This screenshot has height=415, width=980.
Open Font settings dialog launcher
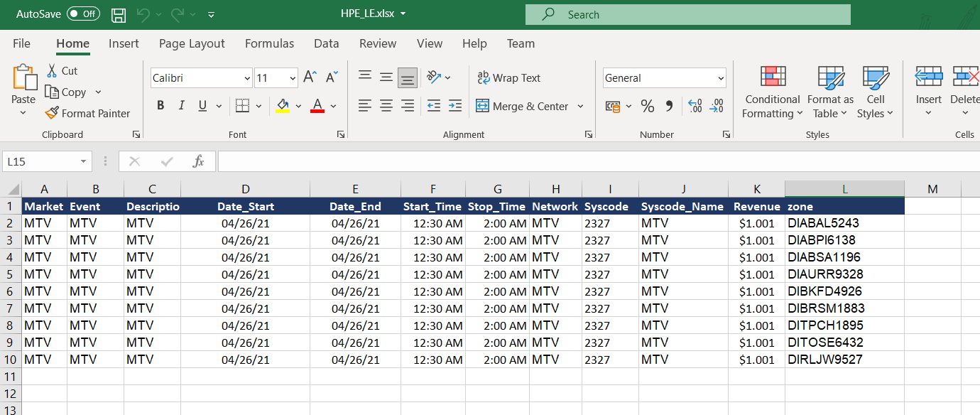pos(341,134)
